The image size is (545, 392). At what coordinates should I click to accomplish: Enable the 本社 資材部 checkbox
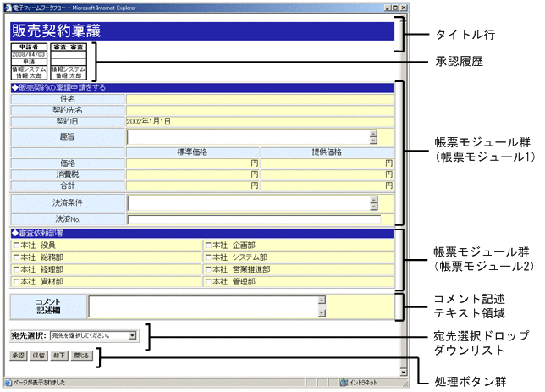[x=16, y=282]
